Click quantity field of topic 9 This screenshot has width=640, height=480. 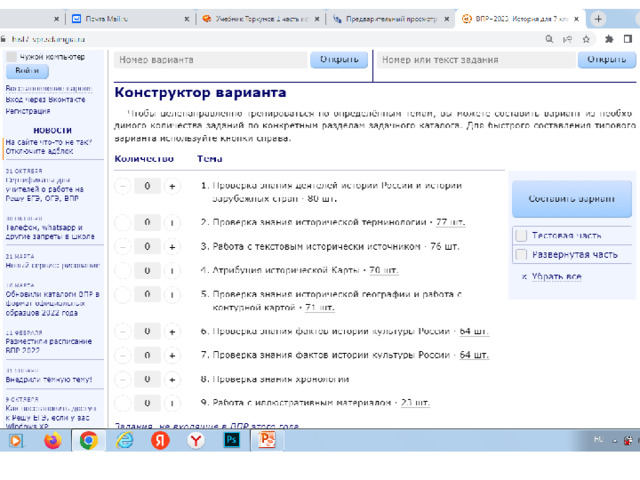pos(147,403)
